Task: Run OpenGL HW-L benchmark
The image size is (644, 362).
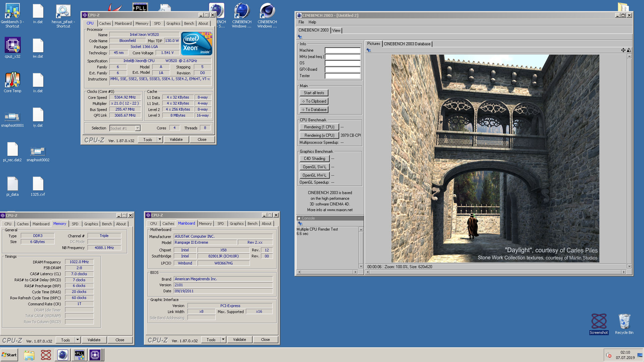Action: click(x=315, y=175)
